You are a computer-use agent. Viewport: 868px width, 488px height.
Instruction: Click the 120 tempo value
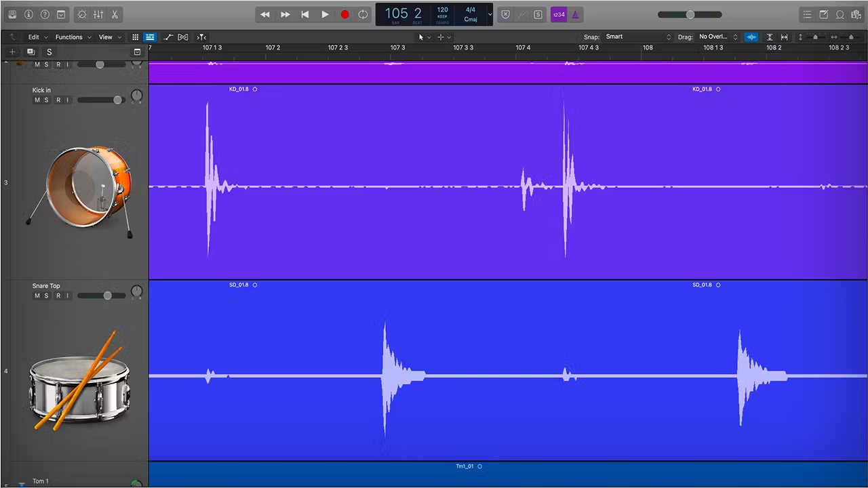pos(442,10)
